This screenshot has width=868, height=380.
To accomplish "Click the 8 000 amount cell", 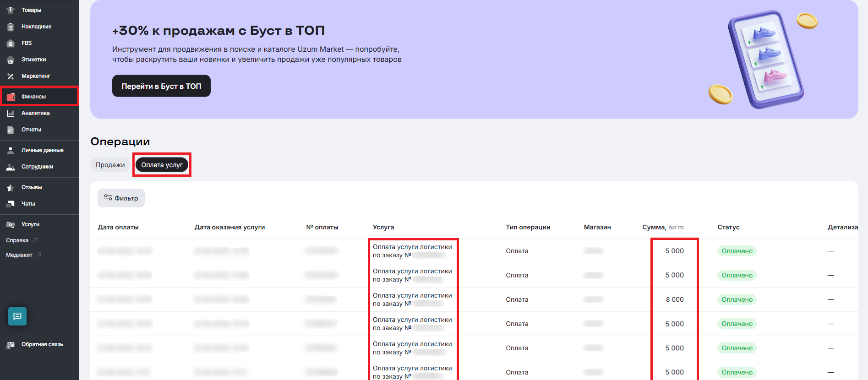I will [x=675, y=299].
